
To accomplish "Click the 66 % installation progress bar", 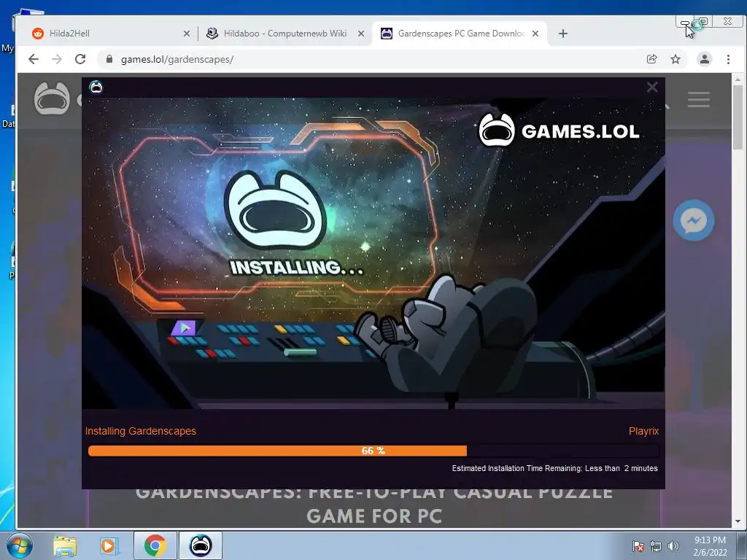I will (x=373, y=451).
